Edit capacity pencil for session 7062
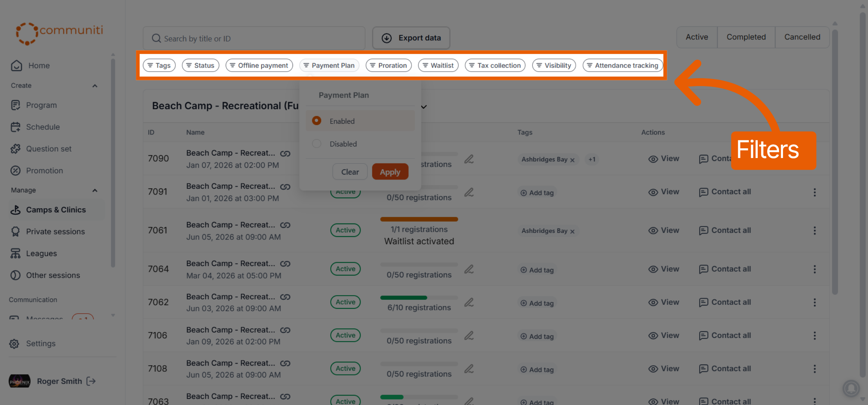 tap(469, 302)
